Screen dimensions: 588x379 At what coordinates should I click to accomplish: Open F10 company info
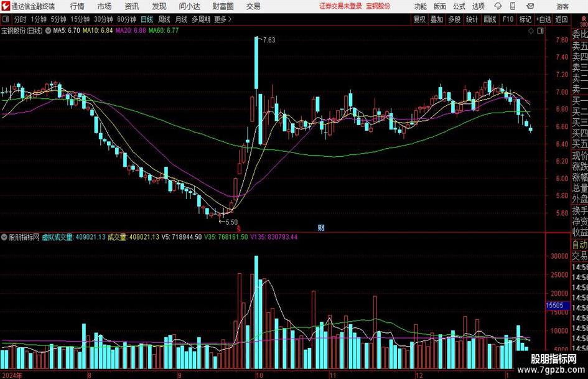(x=508, y=19)
